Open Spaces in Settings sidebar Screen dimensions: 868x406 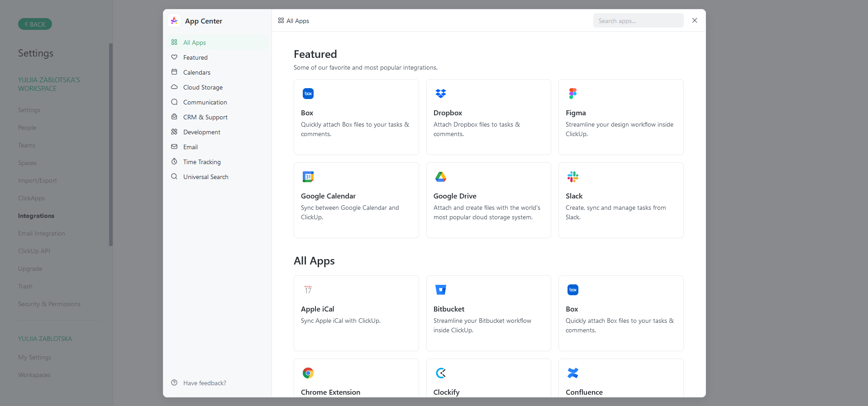point(27,163)
